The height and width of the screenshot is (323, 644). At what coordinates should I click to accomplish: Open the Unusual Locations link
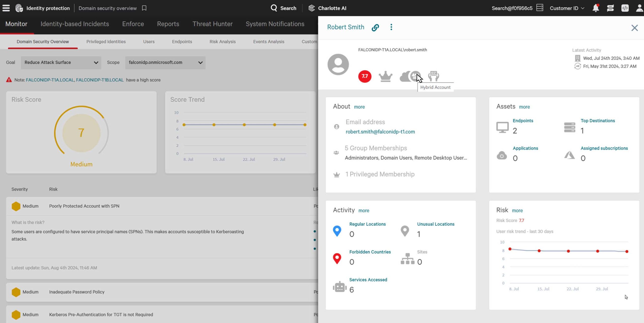click(436, 224)
